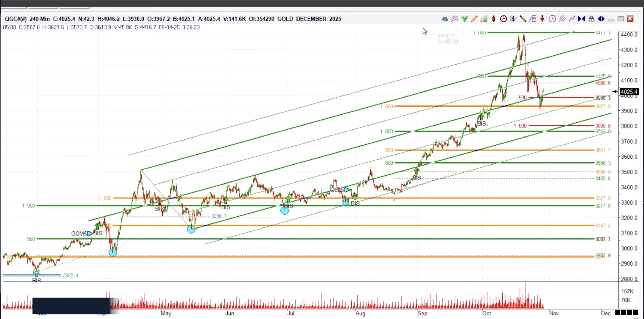Choose the fan lines drawing tool

tap(532, 19)
